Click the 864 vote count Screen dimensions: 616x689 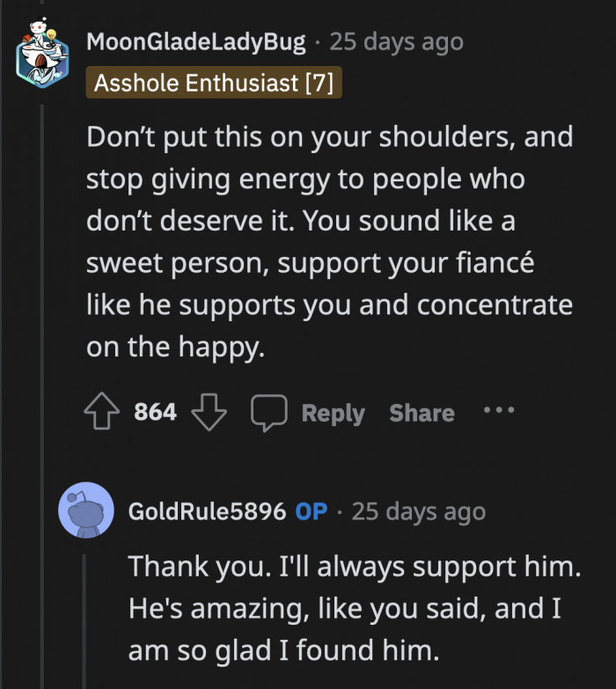click(x=156, y=413)
